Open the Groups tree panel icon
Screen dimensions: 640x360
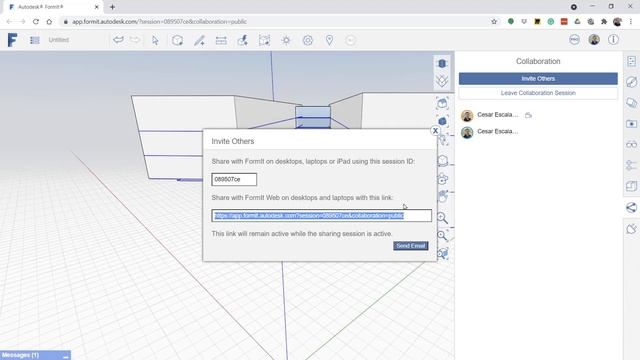point(631,165)
